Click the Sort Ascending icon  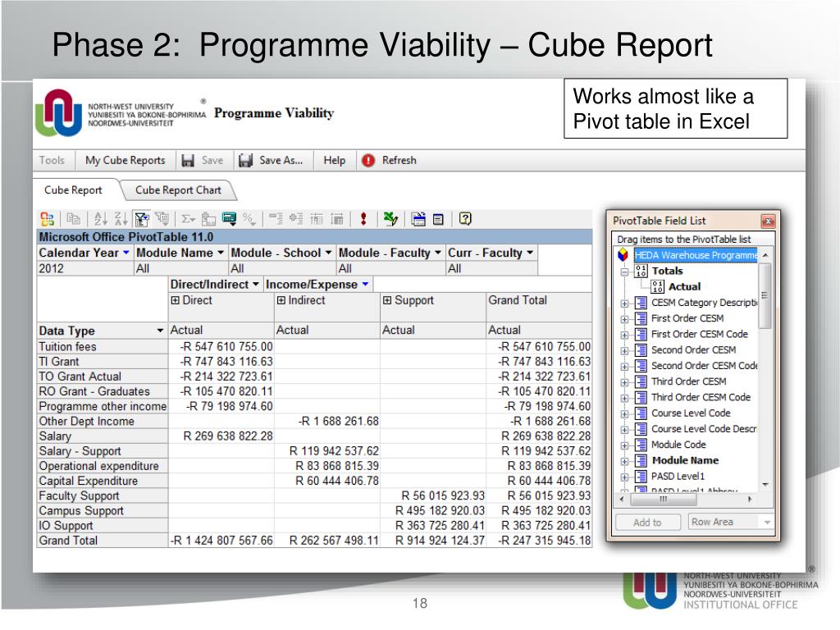(101, 219)
